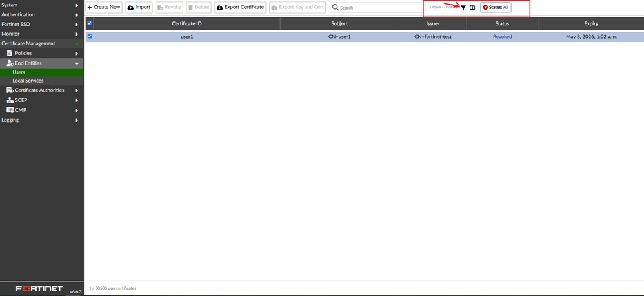This screenshot has width=644, height=296.
Task: Sort by Certificate ID column
Action: [186, 23]
